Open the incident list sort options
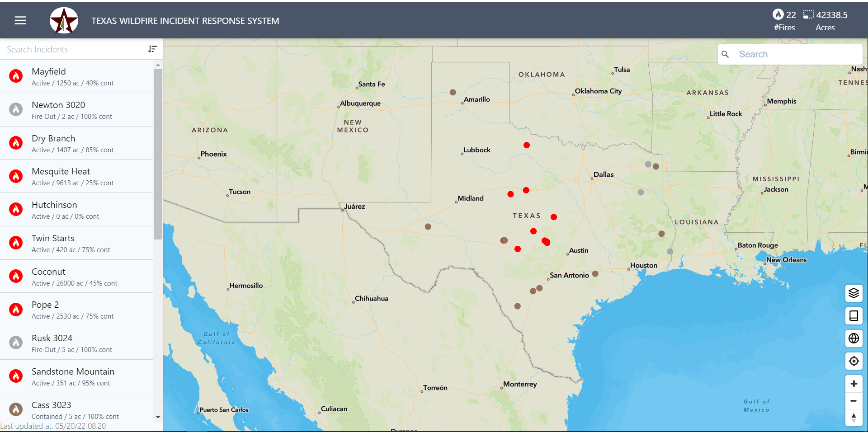 152,49
